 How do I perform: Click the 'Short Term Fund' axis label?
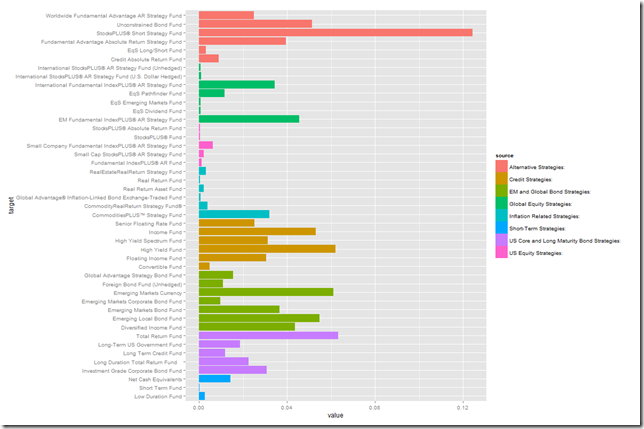coord(161,388)
